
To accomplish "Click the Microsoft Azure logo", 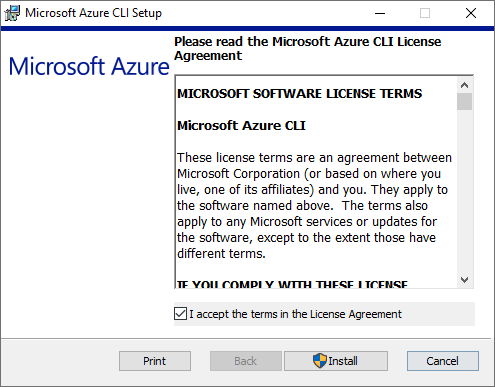I will (x=89, y=66).
